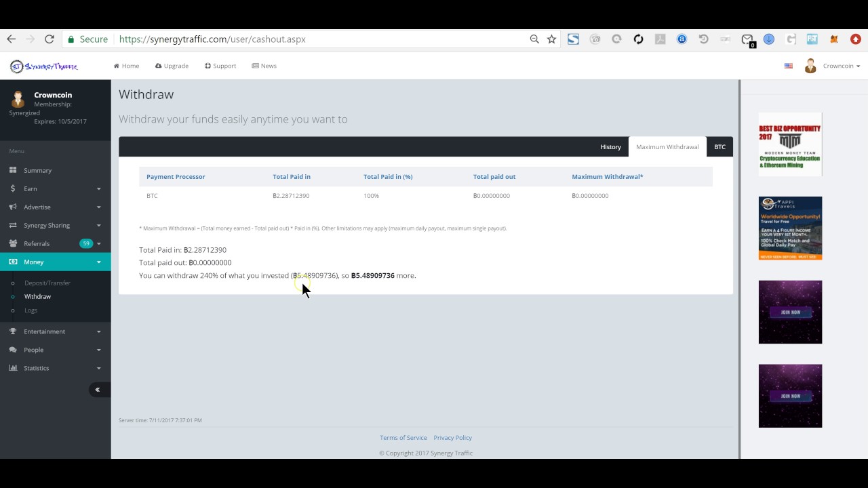868x488 pixels.
Task: Collapse the Money sidebar menu
Action: [56, 262]
